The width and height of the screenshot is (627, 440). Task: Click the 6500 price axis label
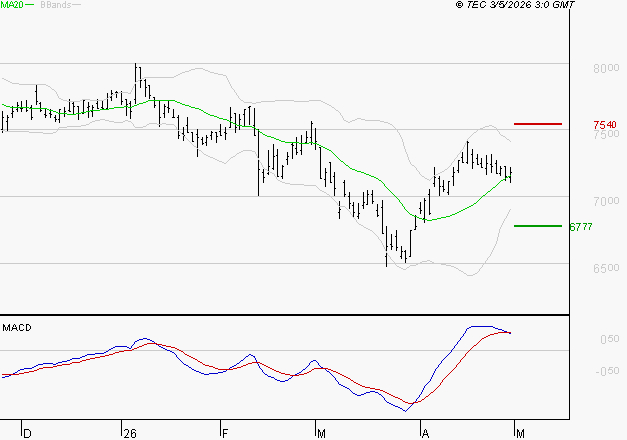pyautogui.click(x=606, y=268)
